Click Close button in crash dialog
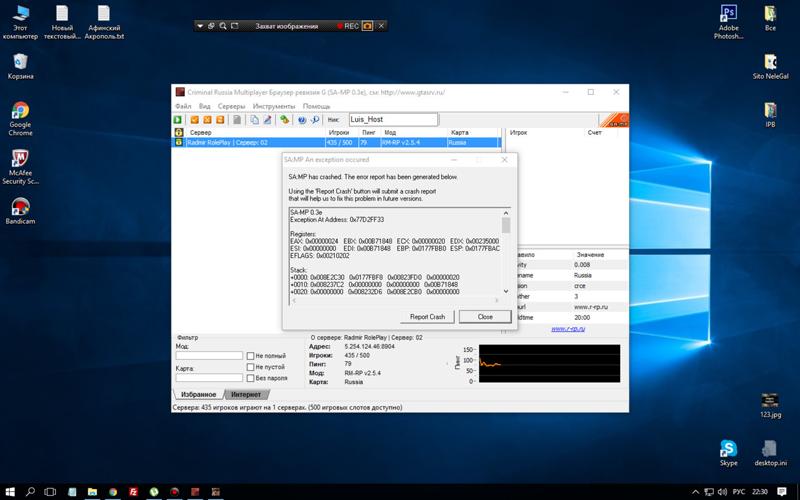 [485, 317]
